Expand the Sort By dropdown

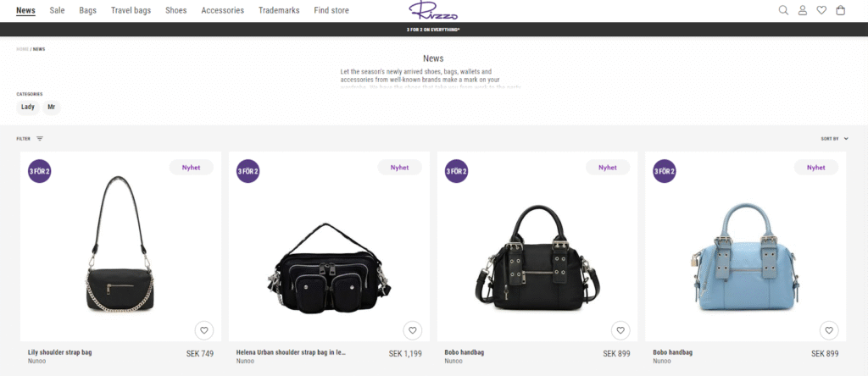834,139
